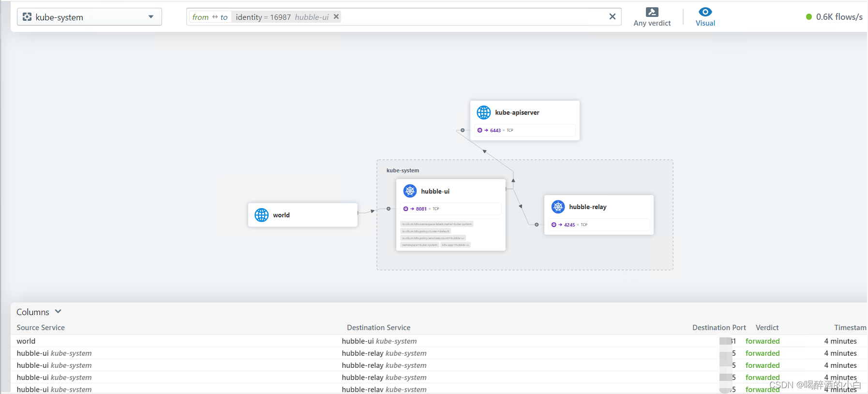Clear the entire filter search bar
The width and height of the screenshot is (868, 394).
[x=613, y=16]
